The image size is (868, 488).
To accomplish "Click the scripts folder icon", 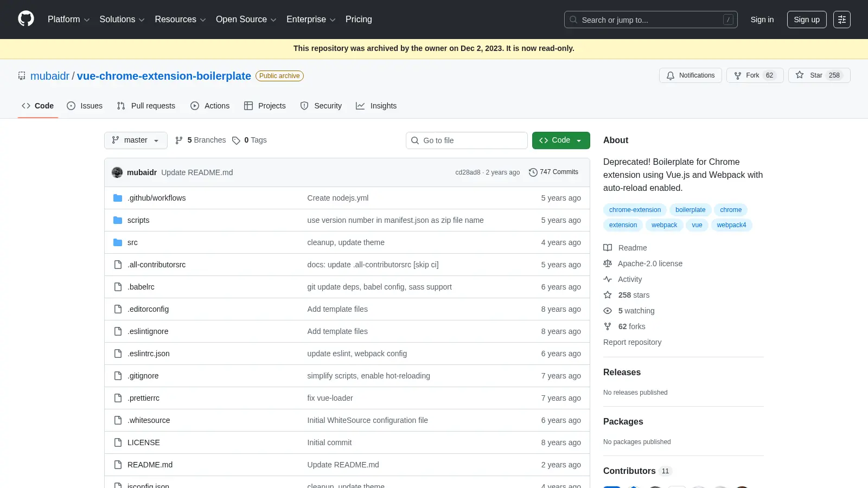I will pos(118,220).
